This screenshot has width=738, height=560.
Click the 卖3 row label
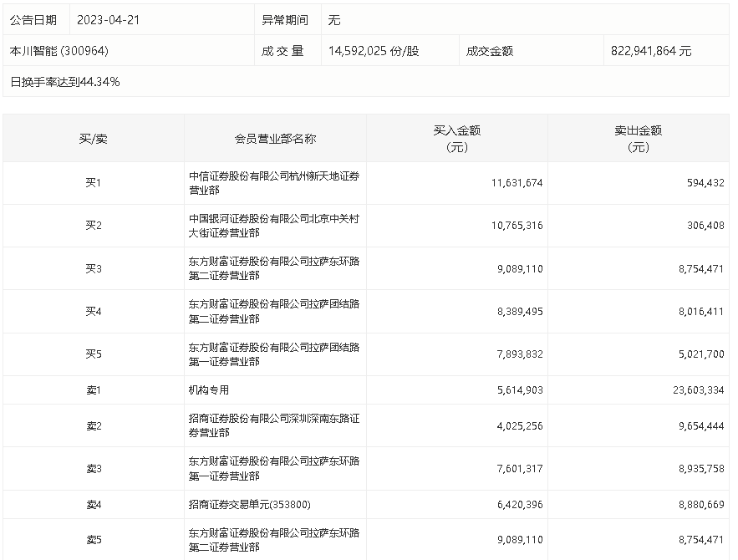(x=94, y=469)
